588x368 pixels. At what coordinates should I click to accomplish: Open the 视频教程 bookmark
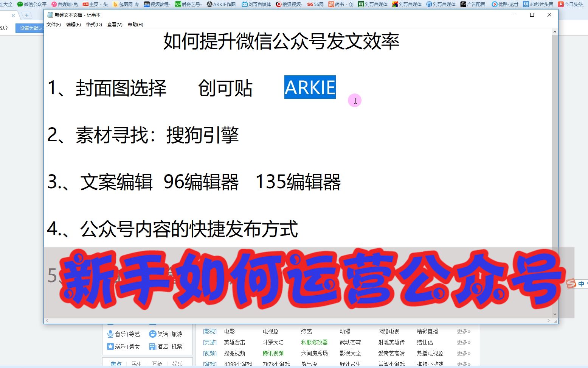click(x=157, y=4)
